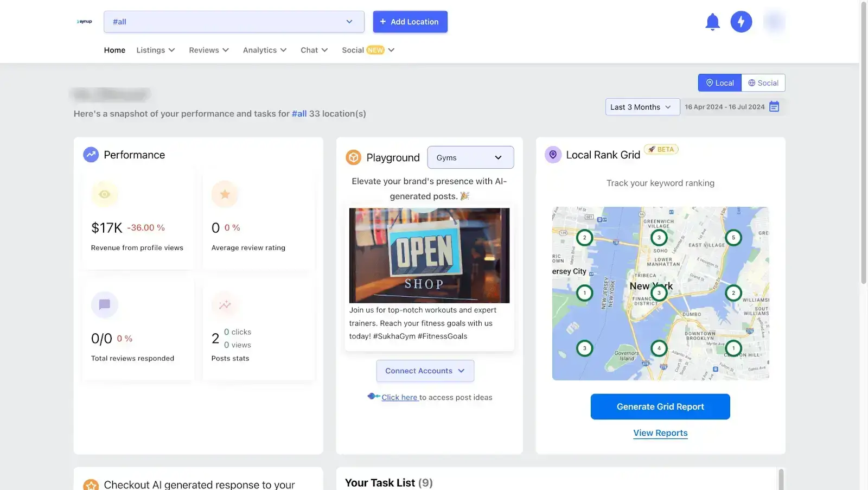This screenshot has width=868, height=490.
Task: Open the Chat menu
Action: (x=314, y=50)
